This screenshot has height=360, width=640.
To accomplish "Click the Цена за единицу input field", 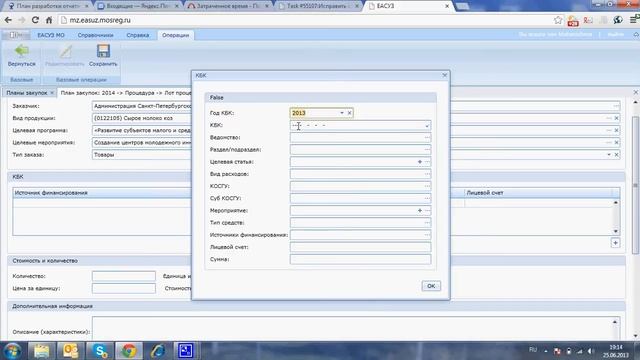I will [x=124, y=289].
